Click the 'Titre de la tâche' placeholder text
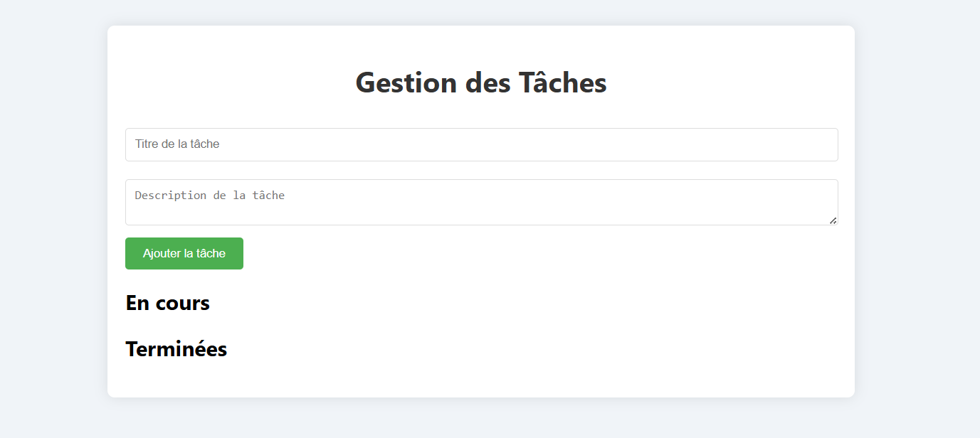 point(177,144)
